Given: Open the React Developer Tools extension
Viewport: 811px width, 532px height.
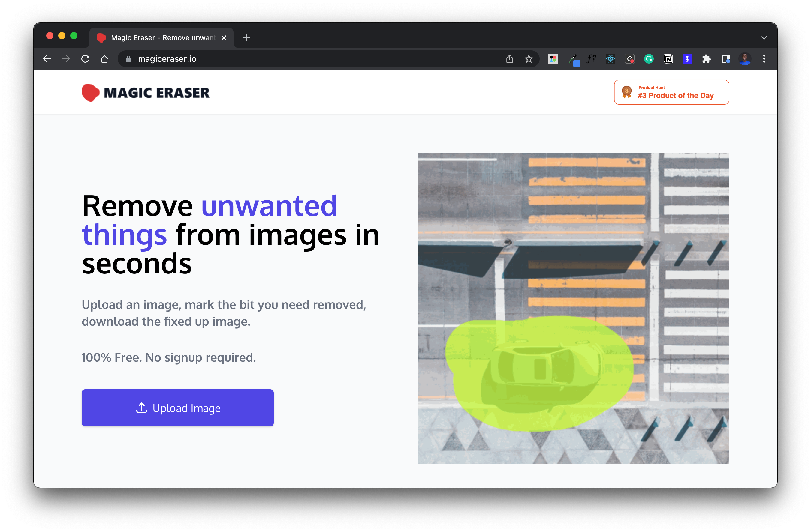Looking at the screenshot, I should (610, 59).
